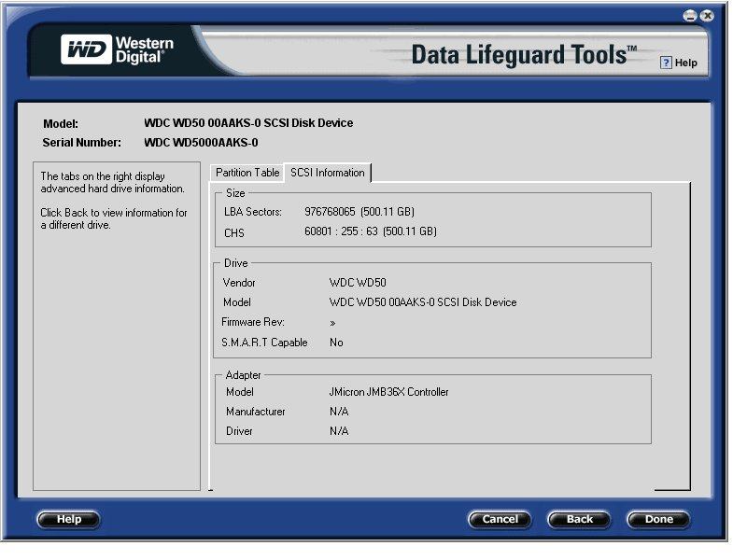Click Vendor value WDC WD50

point(358,283)
